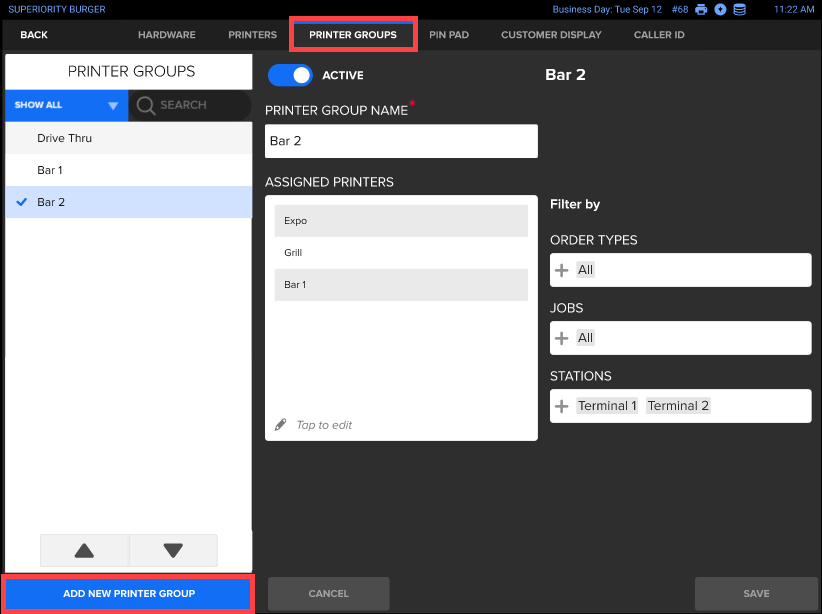Switch to the Pin Pad tab
This screenshot has height=614, width=822.
(449, 34)
